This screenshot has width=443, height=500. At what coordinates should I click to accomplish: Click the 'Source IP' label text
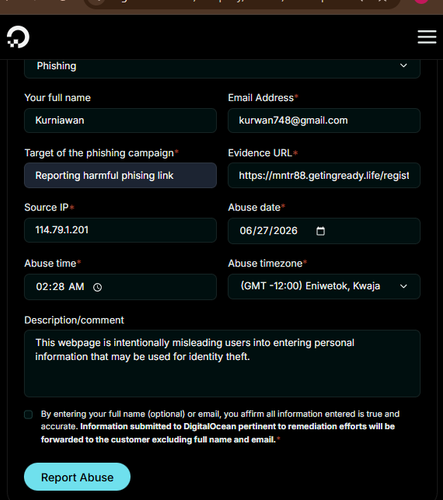pos(46,207)
